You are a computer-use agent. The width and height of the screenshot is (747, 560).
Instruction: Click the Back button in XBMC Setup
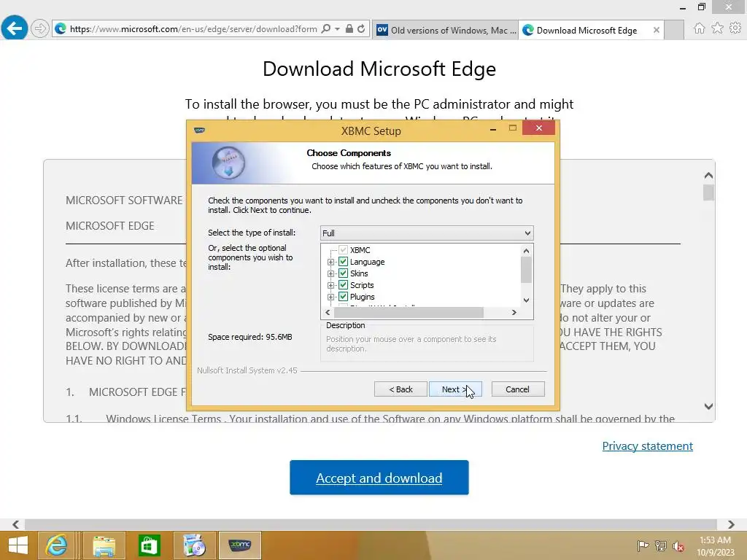tap(400, 389)
